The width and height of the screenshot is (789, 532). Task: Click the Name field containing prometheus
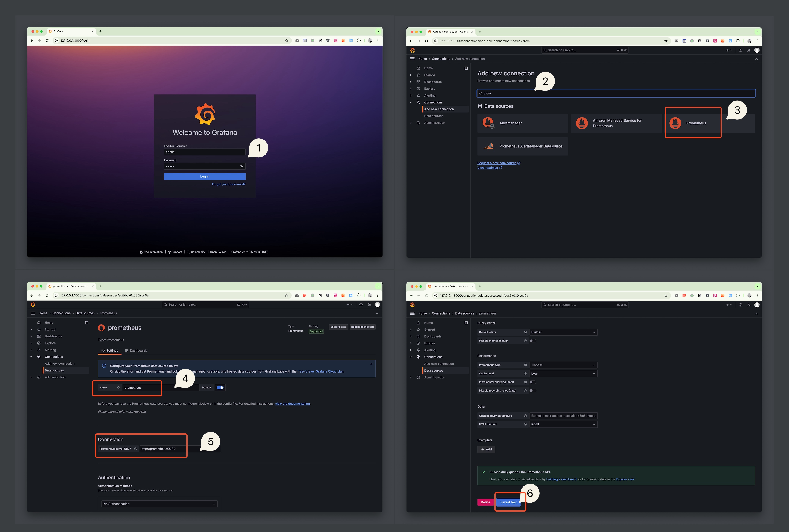point(161,388)
